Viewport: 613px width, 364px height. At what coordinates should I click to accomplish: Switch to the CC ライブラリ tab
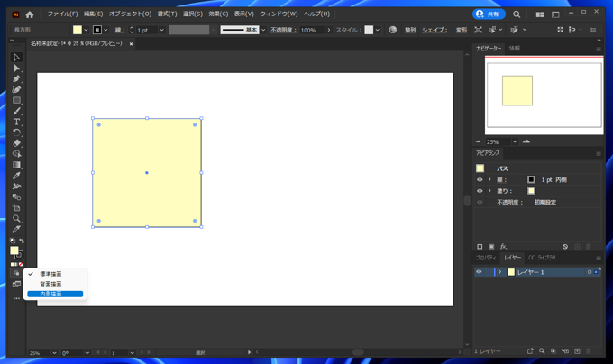tap(543, 258)
